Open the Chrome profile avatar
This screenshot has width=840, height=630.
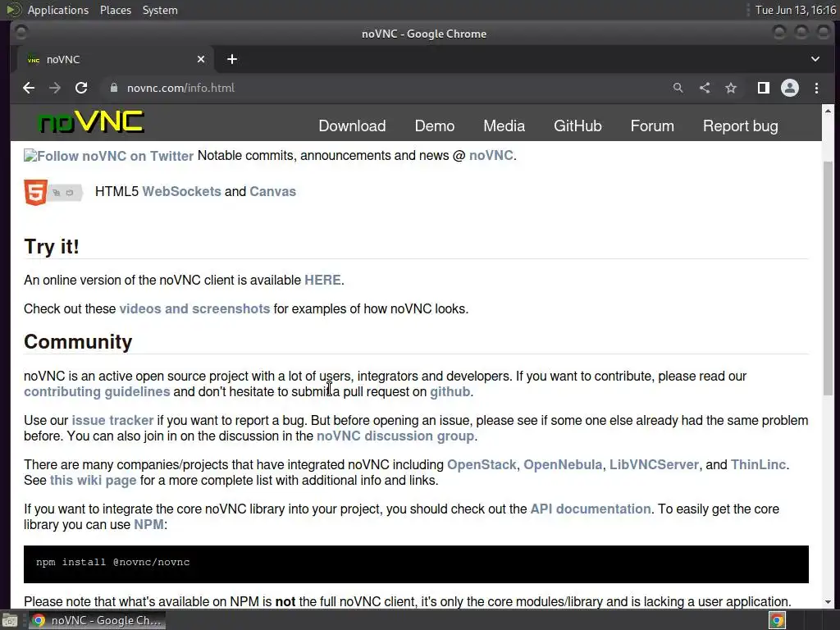790,88
